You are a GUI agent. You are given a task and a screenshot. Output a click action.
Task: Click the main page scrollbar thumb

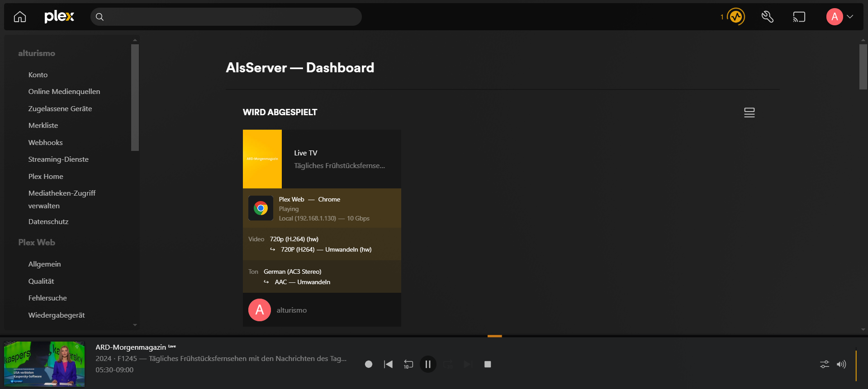tap(863, 67)
